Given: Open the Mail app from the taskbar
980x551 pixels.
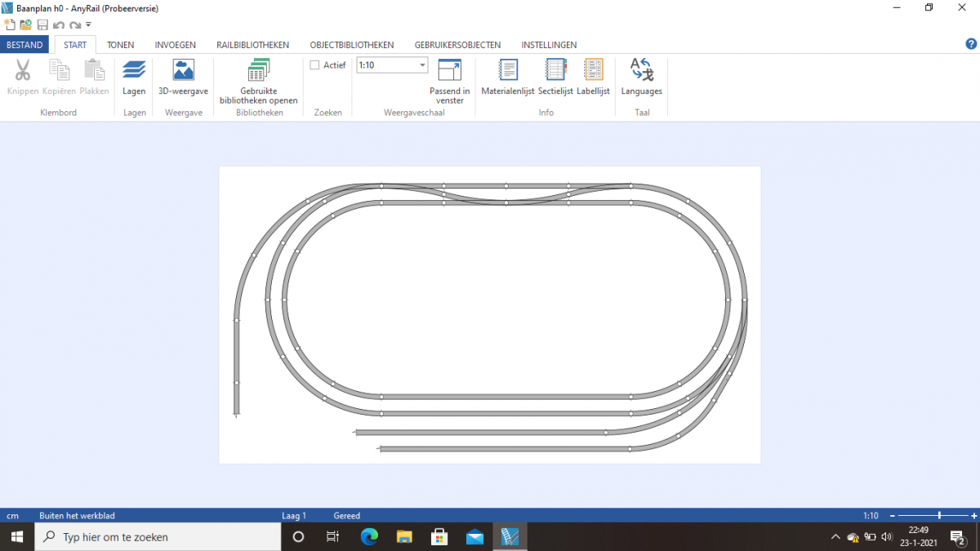Looking at the screenshot, I should pyautogui.click(x=474, y=536).
